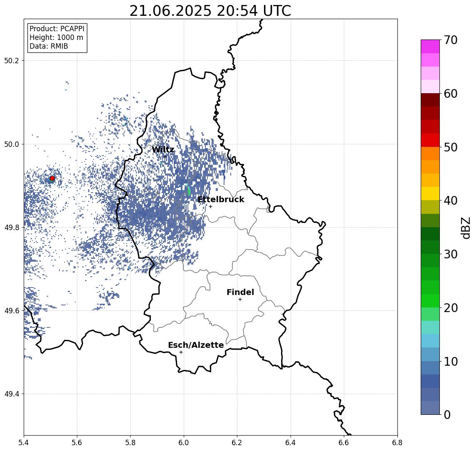Click the 6.4 longitude tick label

291,443
